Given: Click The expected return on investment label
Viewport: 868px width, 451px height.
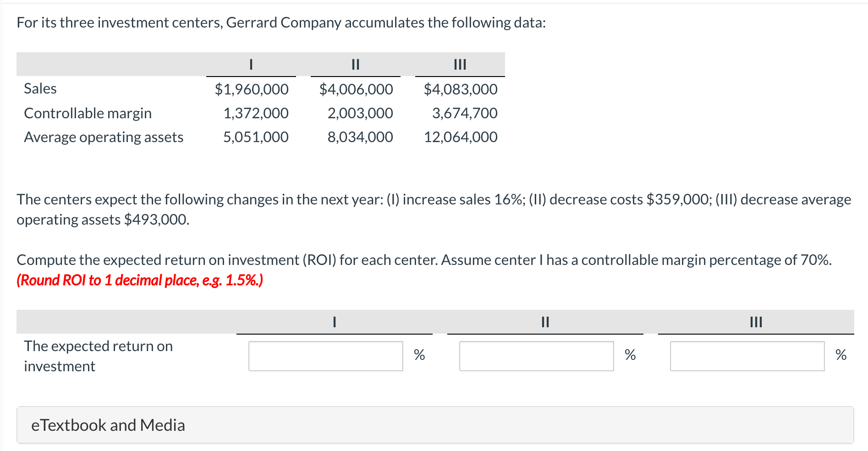Looking at the screenshot, I should [98, 356].
